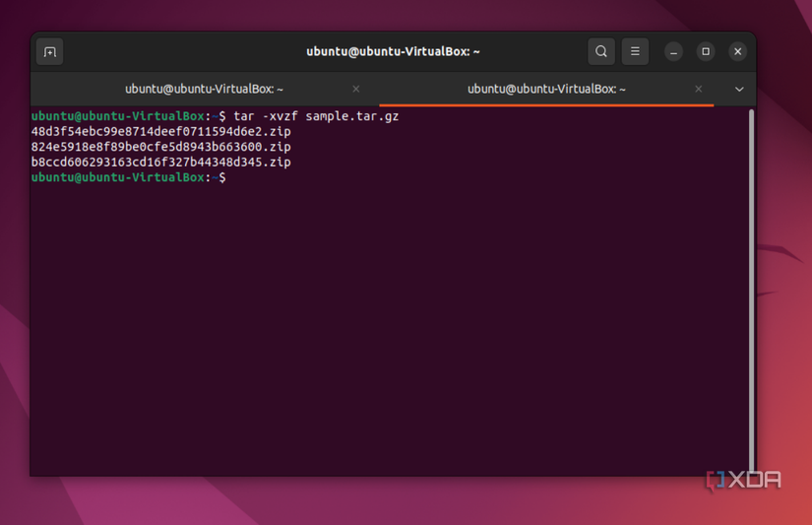Image resolution: width=812 pixels, height=525 pixels.
Task: Maximize the terminal window
Action: pyautogui.click(x=706, y=51)
